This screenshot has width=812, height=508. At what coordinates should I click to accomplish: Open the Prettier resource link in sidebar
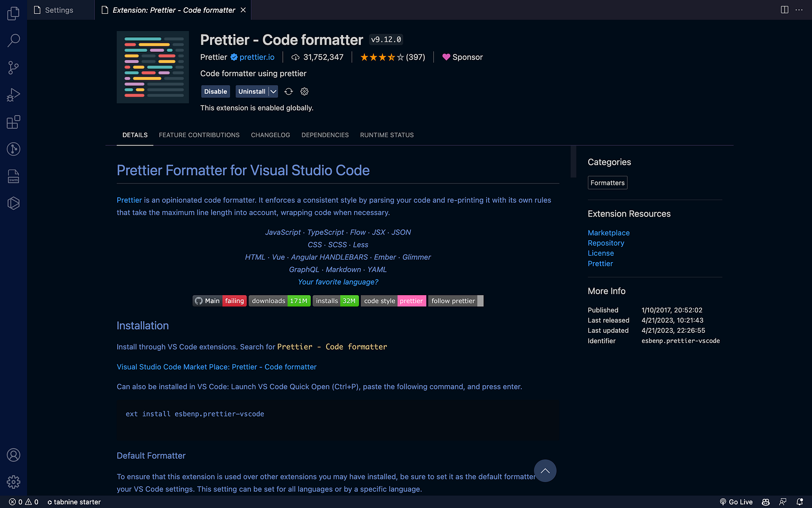(600, 264)
